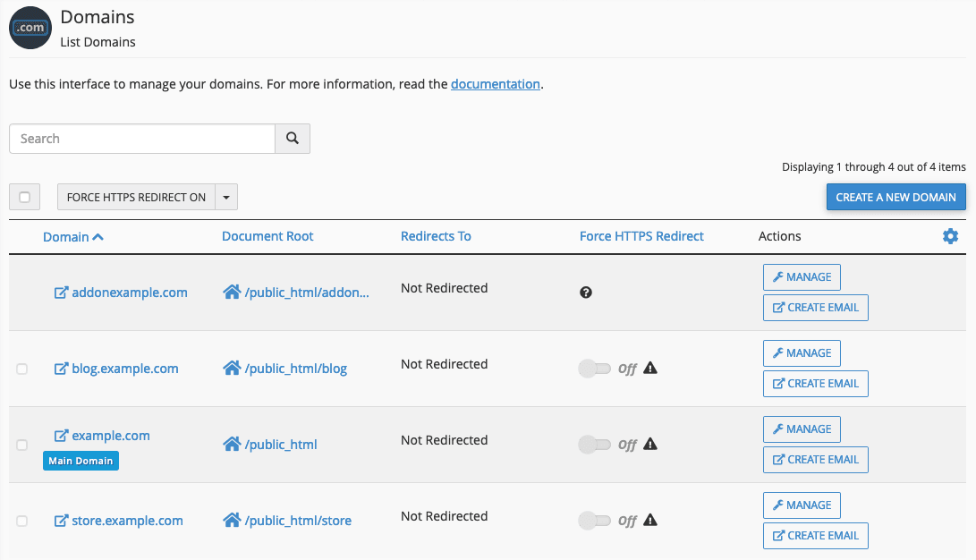Click the .com Domains logo icon
Screen dimensions: 976x560
30,28
